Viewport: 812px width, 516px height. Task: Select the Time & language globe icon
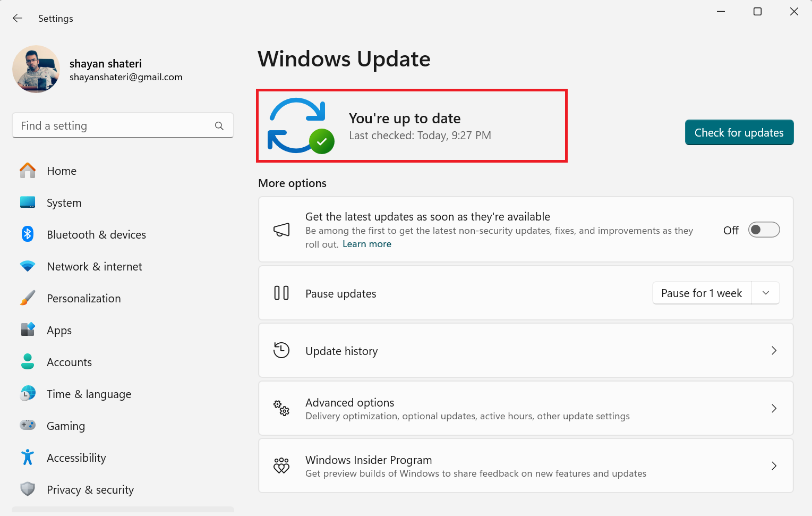click(x=28, y=394)
